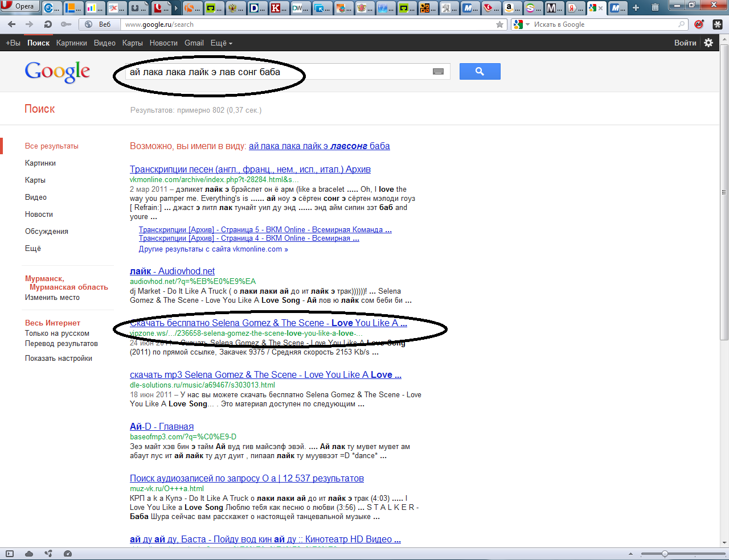Click the dark extension button at the toolbar's right end
Screen dimensions: 729x560
pos(717,24)
